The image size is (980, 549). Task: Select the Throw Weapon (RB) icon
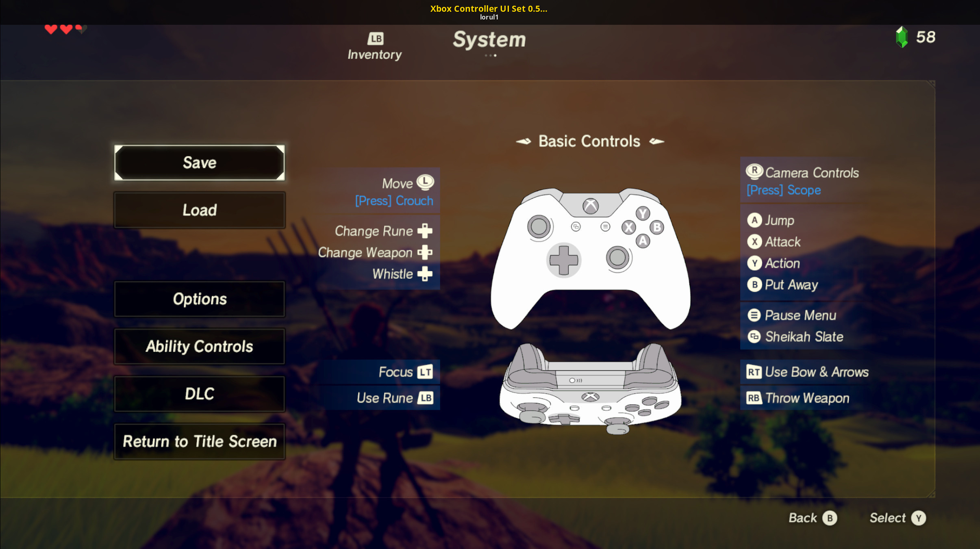pos(752,398)
